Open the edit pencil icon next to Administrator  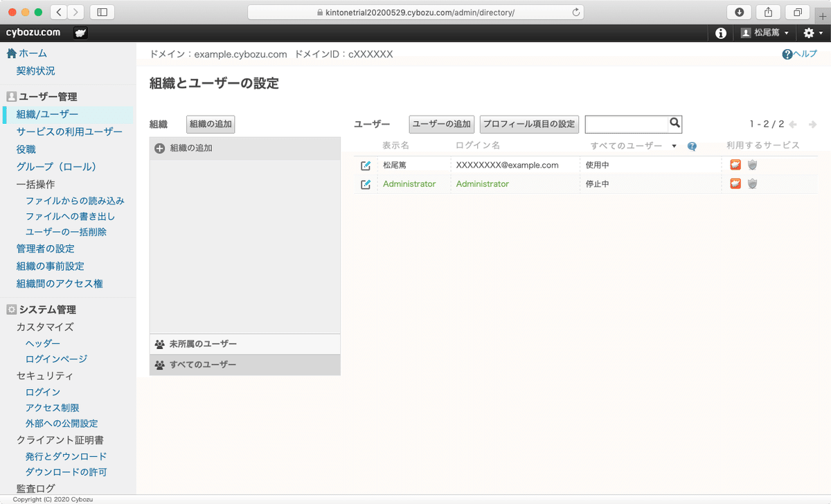(x=364, y=183)
